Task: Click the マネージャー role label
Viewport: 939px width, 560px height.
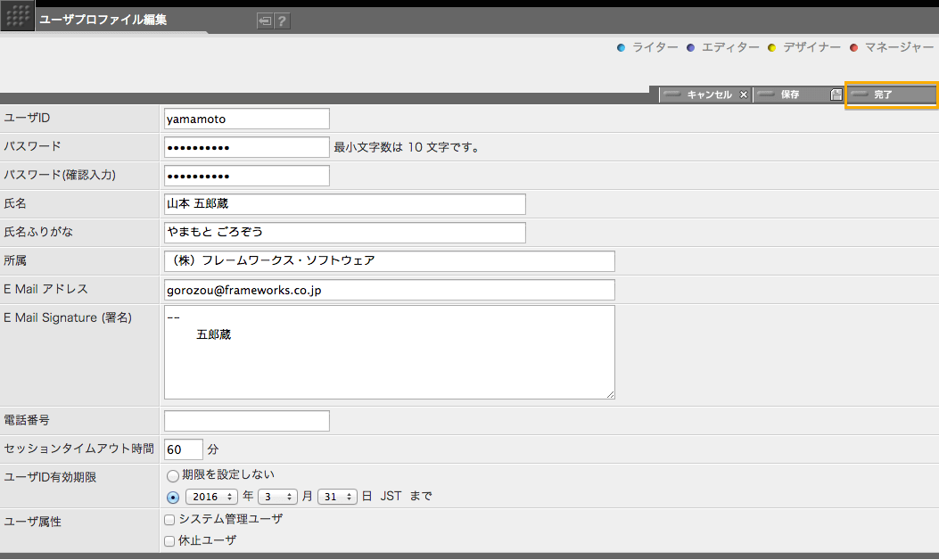Action: click(x=899, y=47)
